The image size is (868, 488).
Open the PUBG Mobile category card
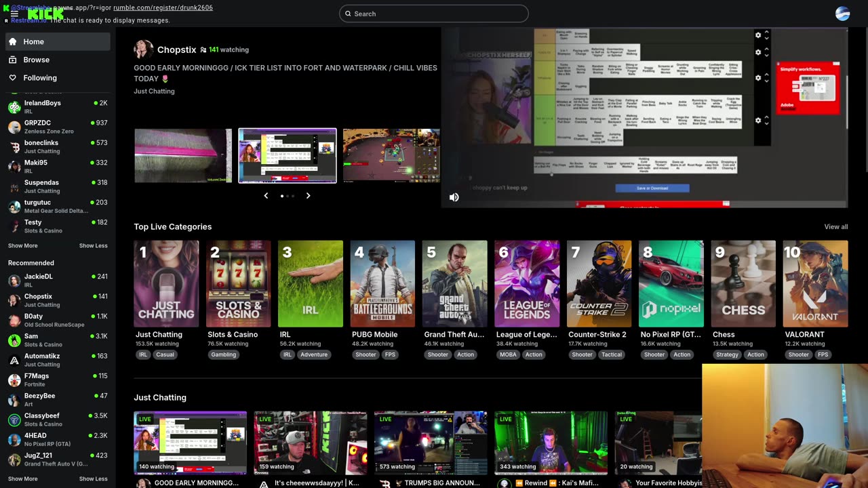point(382,284)
